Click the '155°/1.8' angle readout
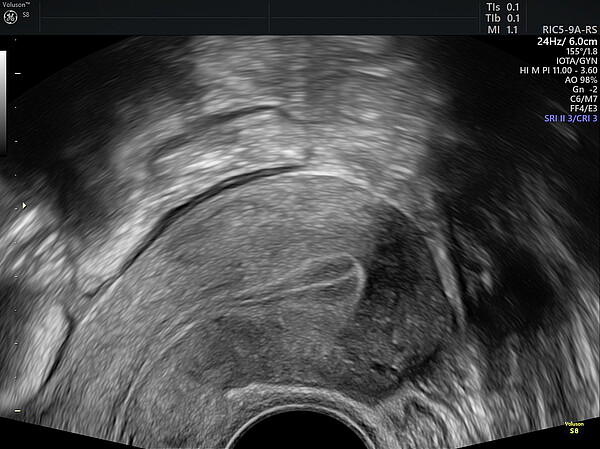The image size is (600, 449). point(582,51)
